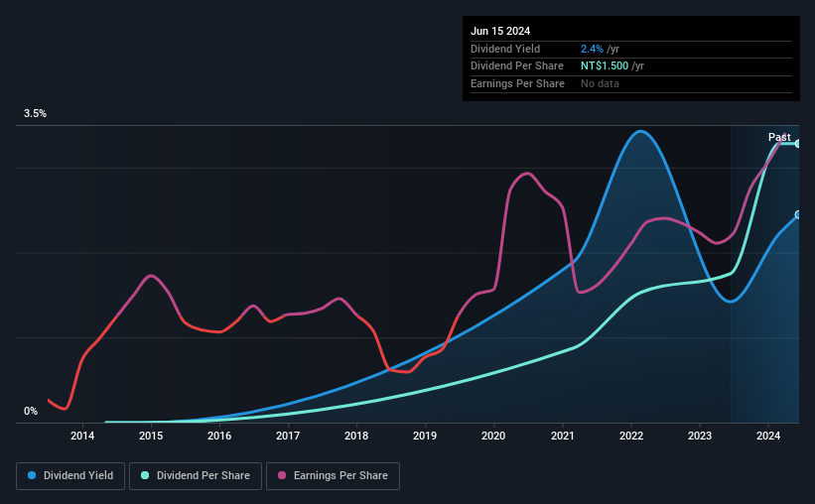This screenshot has height=504, width=815.
Task: Click the 2022 x-axis label
Action: pos(631,436)
